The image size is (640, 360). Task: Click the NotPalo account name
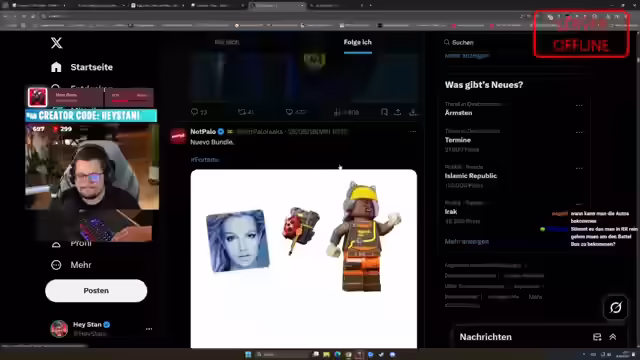coord(203,131)
